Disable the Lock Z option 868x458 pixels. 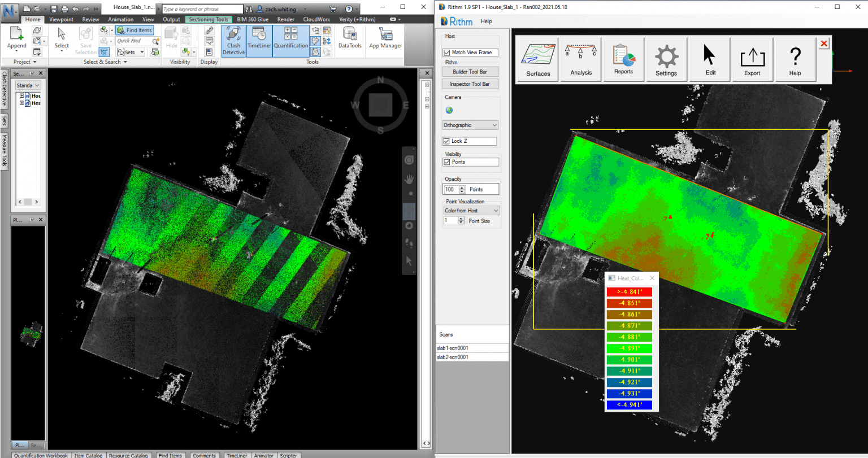pos(446,141)
